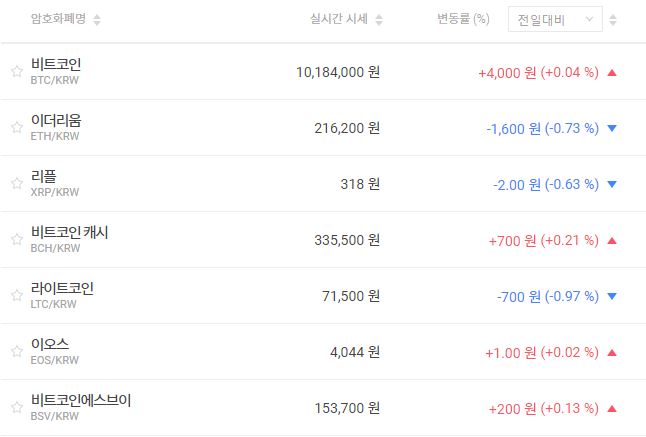Click the star beside Bitcoin Cash BCH/KRW

[16, 240]
